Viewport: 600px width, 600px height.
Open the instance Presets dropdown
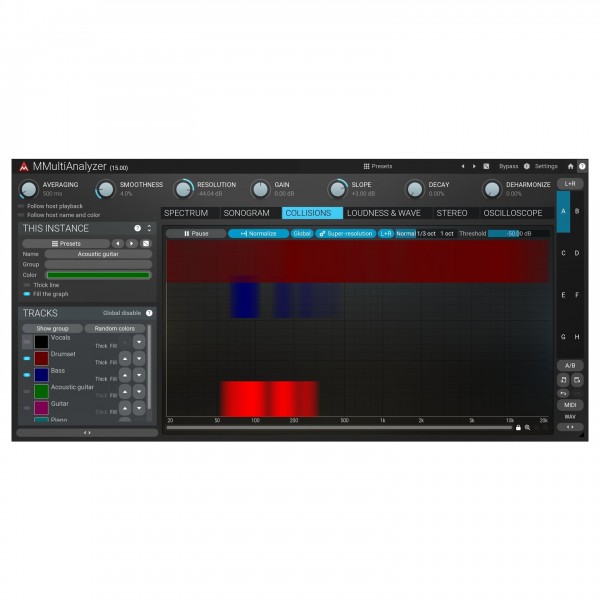point(66,243)
